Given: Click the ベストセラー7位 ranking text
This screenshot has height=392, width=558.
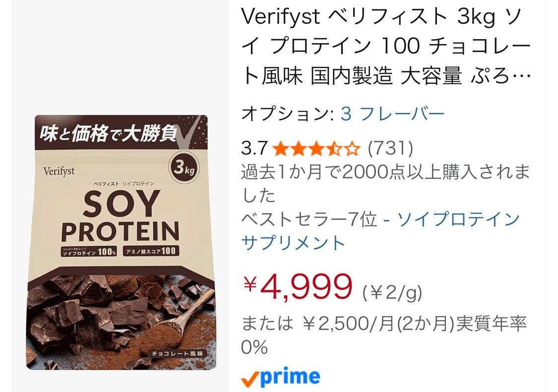Looking at the screenshot, I should 309,219.
